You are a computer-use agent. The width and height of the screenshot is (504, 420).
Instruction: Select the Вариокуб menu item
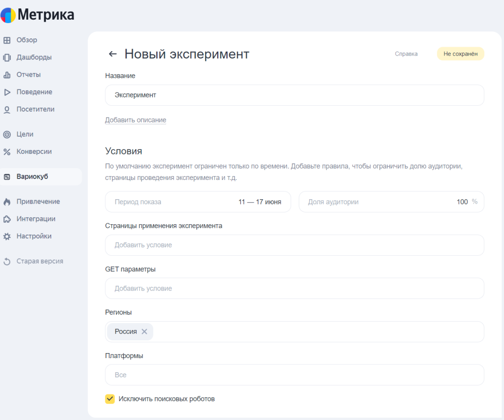click(41, 177)
